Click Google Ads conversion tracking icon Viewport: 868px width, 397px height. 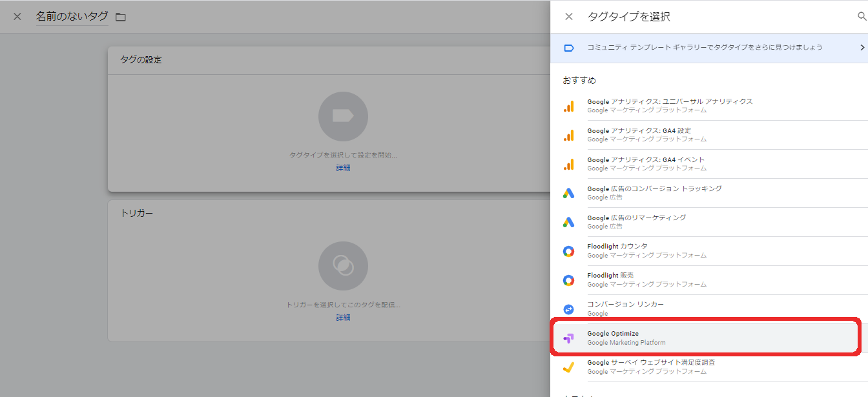(568, 193)
